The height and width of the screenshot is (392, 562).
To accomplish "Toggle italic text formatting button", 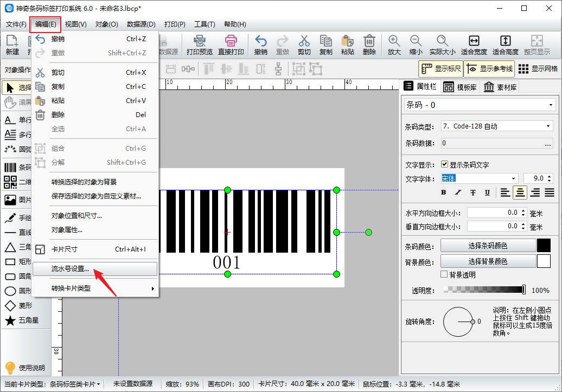I will click(x=458, y=192).
